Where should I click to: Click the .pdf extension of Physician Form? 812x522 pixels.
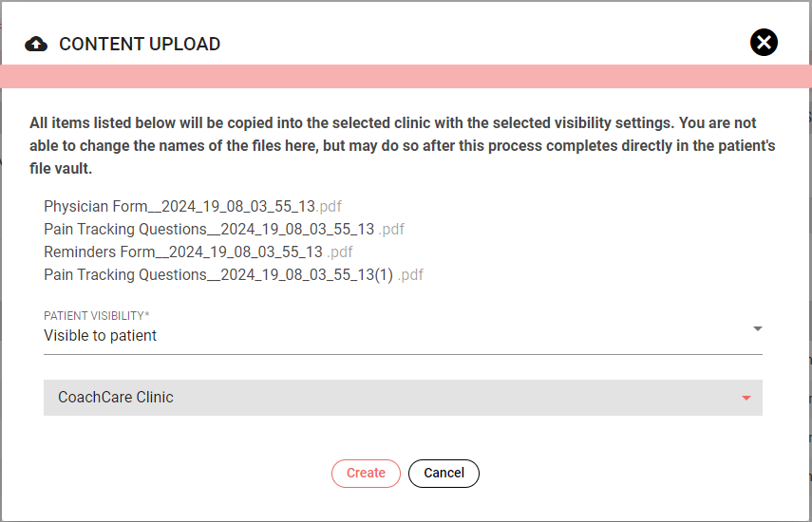[x=329, y=206]
